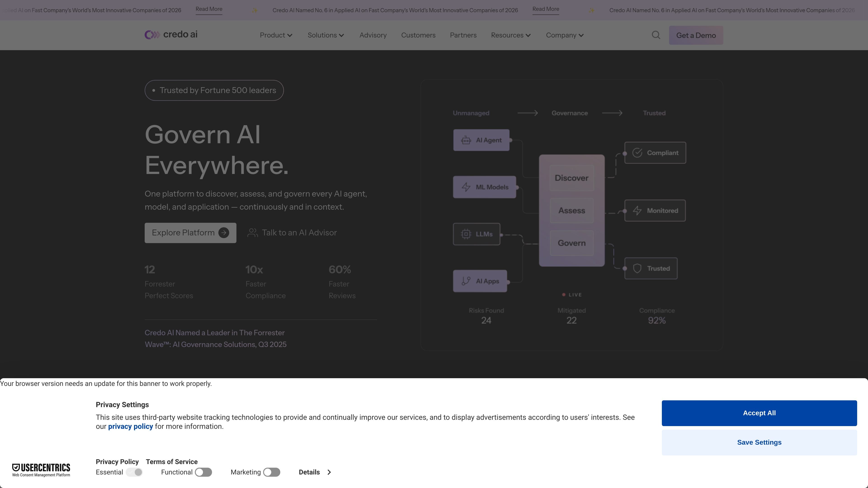868x488 pixels.
Task: Open the privacy policy inline link
Action: point(130,426)
